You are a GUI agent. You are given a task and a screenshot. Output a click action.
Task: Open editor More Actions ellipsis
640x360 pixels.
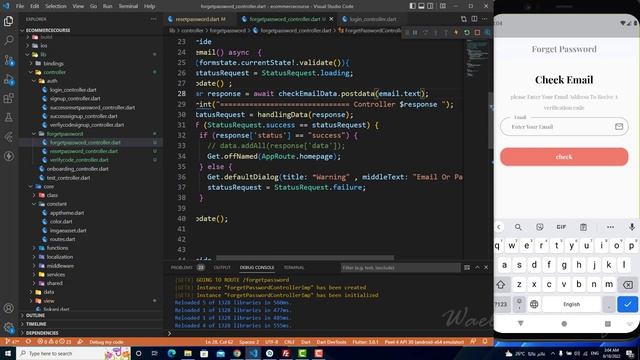484,19
